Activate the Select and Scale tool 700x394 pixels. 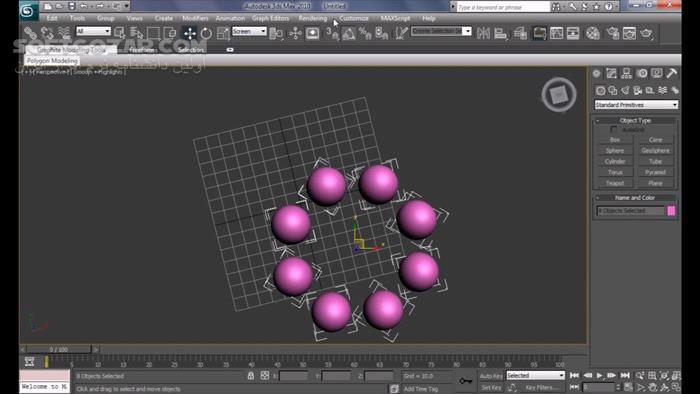[223, 33]
